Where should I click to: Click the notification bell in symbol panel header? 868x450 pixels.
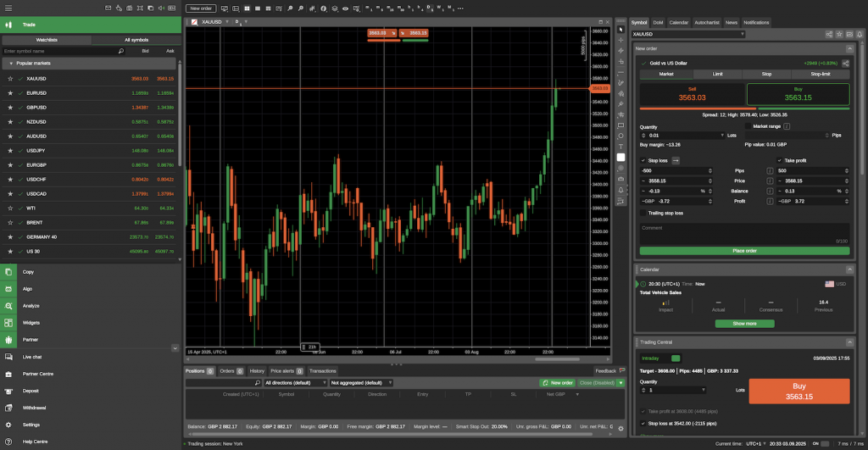(x=860, y=34)
